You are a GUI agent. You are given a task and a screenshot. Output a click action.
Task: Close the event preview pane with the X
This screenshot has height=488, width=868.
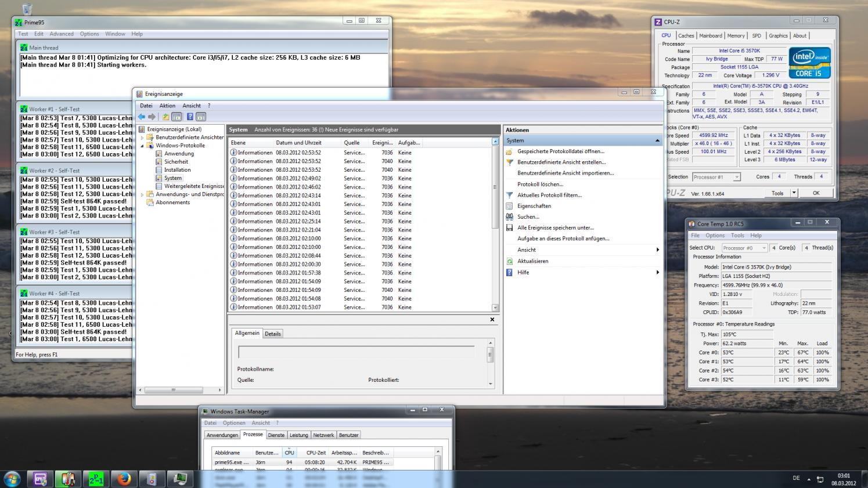[492, 320]
